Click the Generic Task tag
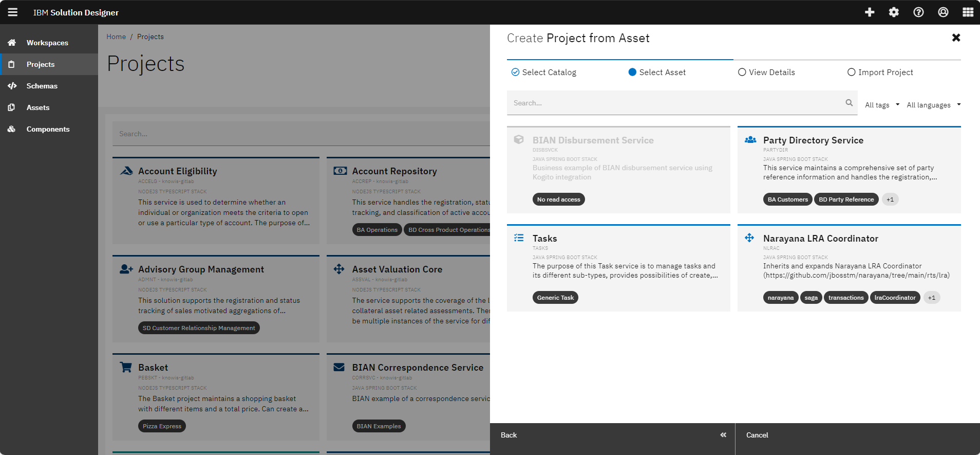This screenshot has width=980, height=455. click(x=555, y=298)
